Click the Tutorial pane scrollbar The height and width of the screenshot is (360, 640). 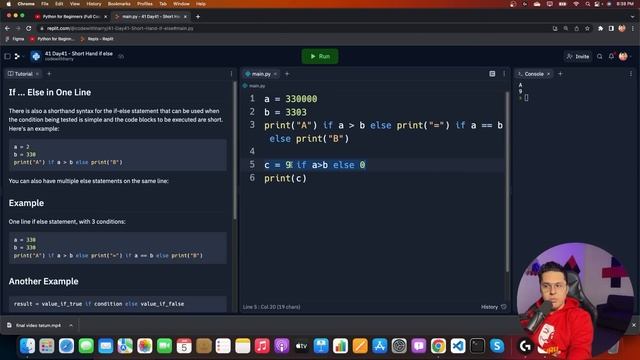[235, 150]
